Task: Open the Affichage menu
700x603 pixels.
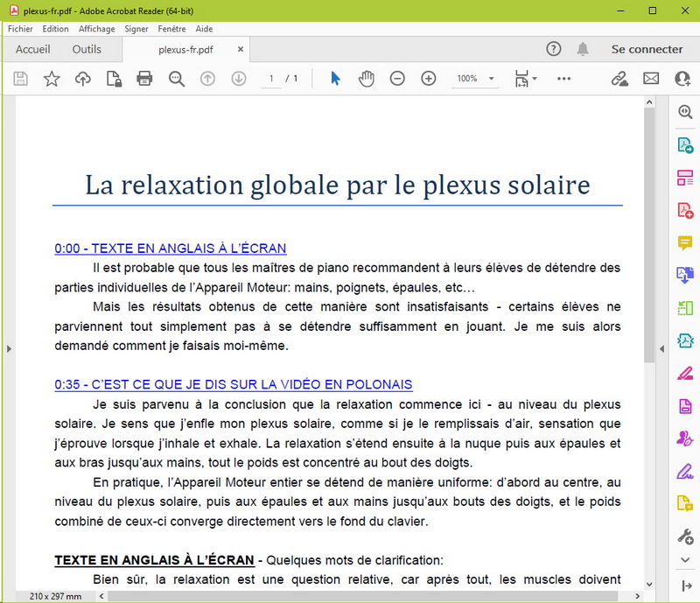Action: pos(96,29)
